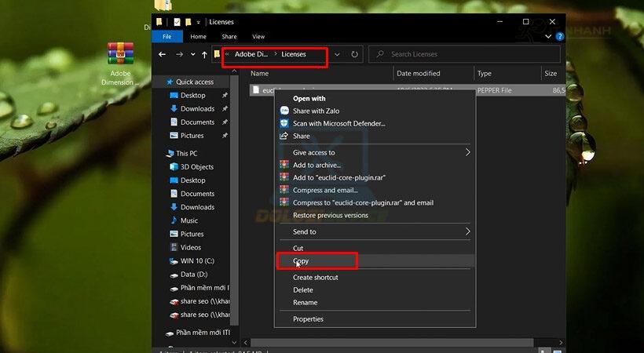Sort files by Date modified column

(x=418, y=73)
